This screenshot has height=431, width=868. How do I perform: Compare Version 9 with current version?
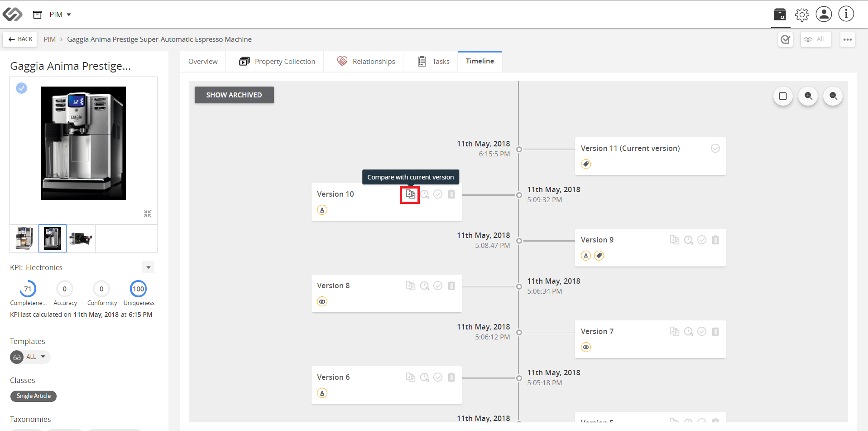tap(674, 240)
